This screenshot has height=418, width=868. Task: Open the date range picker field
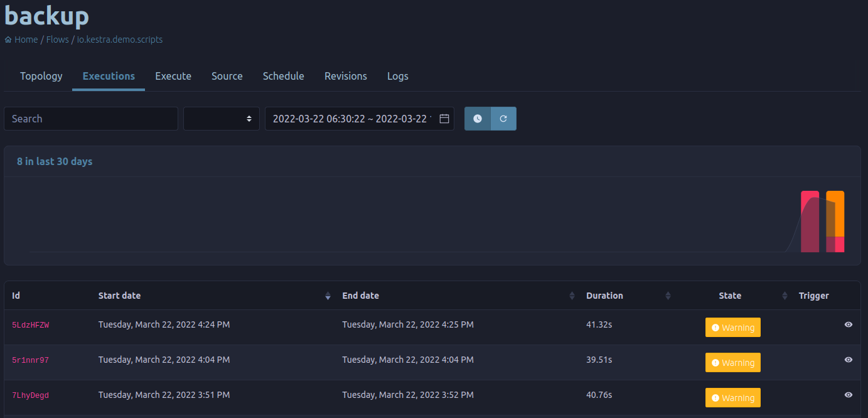pos(360,119)
